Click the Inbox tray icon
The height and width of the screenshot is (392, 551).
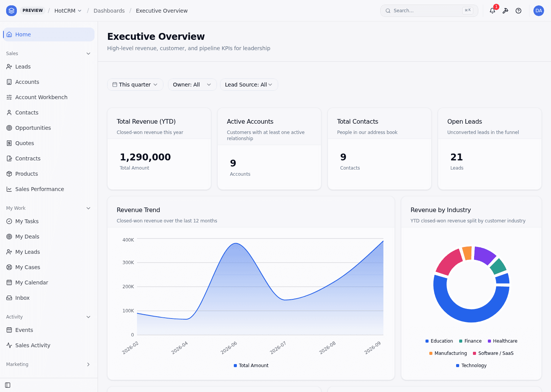(9, 298)
